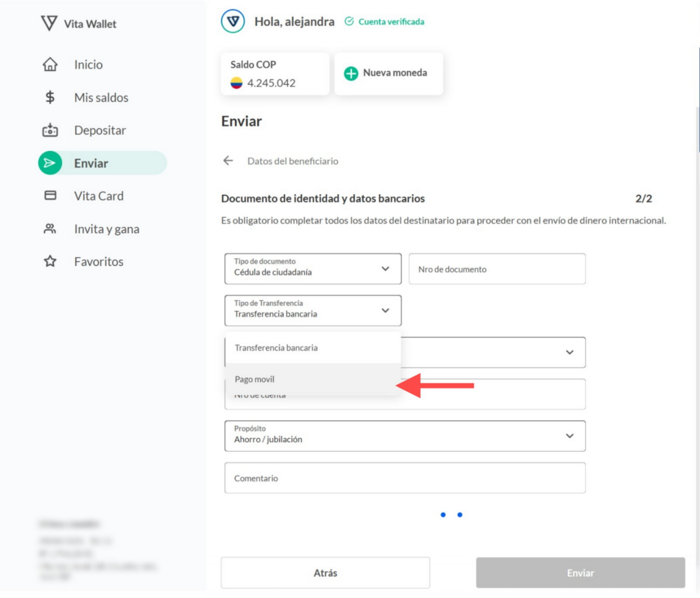Image resolution: width=700 pixels, height=598 pixels.
Task: Click the Invita y gana people icon
Action: click(x=50, y=229)
